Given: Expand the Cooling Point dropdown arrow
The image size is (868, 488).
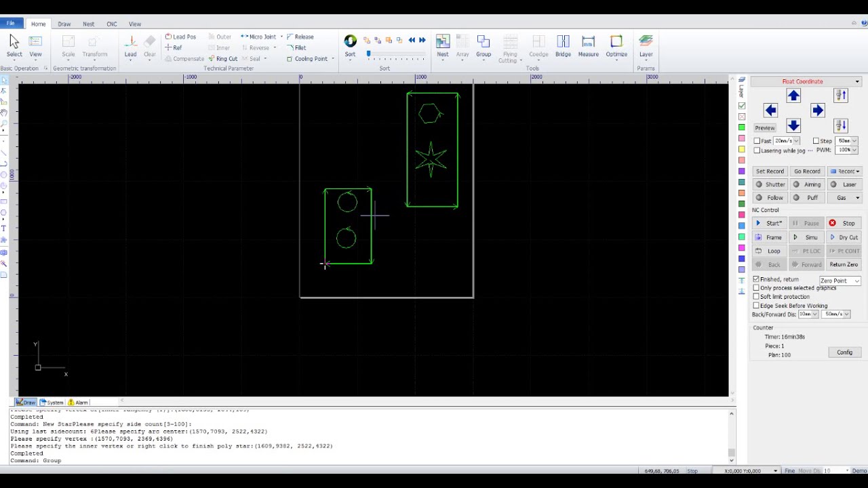Looking at the screenshot, I should 333,59.
